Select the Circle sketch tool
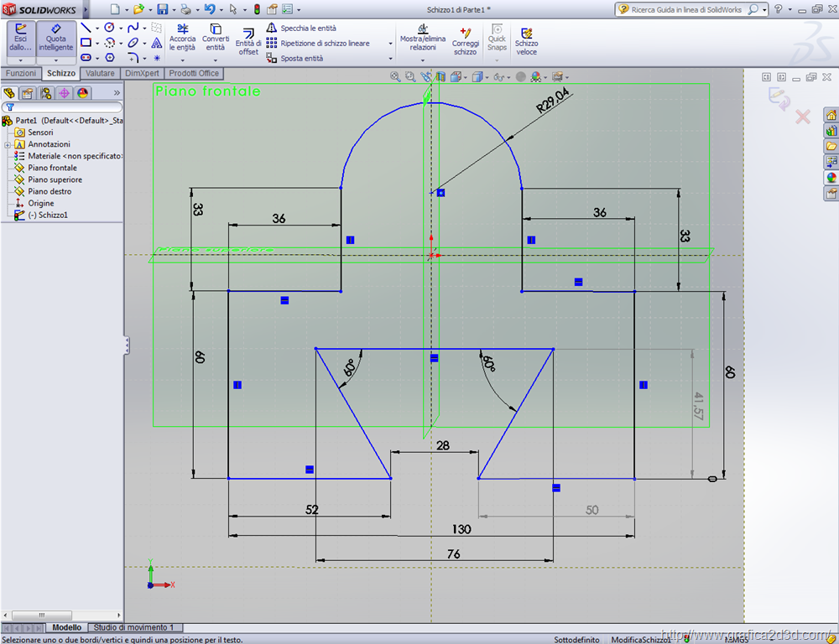The height and width of the screenshot is (644, 839). click(x=109, y=28)
